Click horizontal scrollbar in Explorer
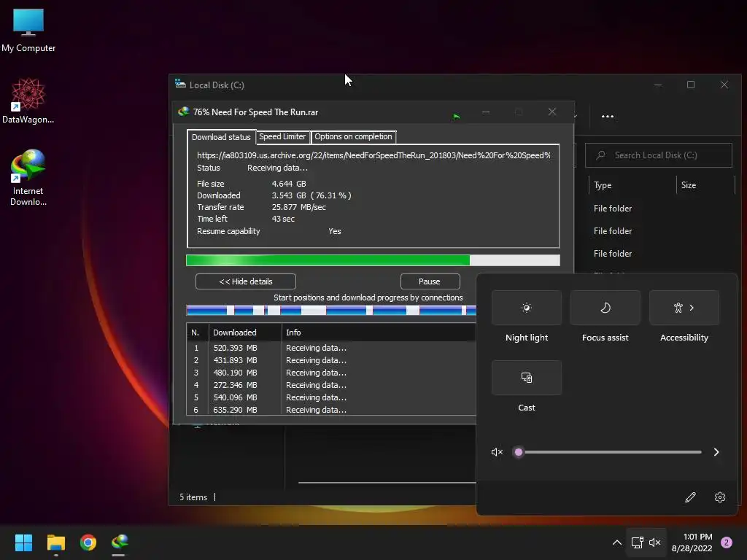The width and height of the screenshot is (747, 560). [x=387, y=483]
